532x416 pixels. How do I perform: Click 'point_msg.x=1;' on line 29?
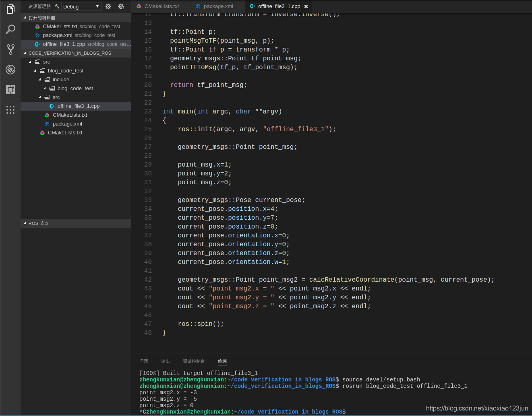tap(205, 165)
